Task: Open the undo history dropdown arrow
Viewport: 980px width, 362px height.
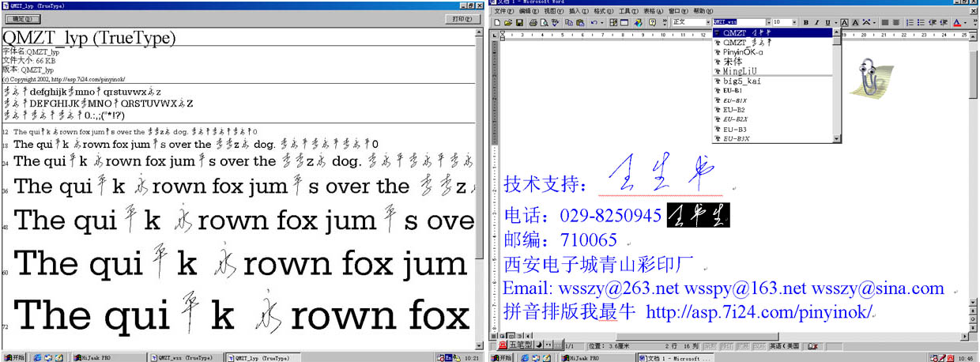Action: [602, 22]
